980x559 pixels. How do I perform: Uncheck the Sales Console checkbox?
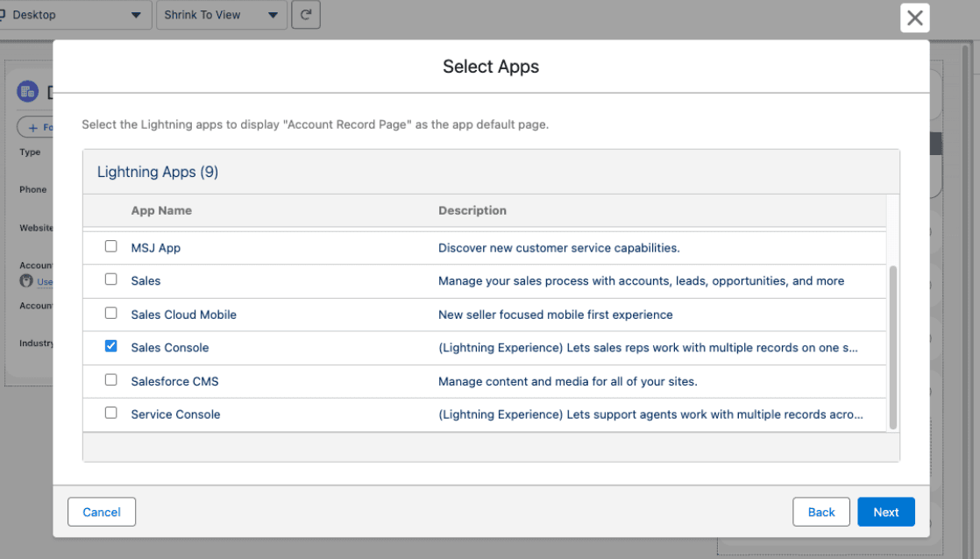[111, 347]
